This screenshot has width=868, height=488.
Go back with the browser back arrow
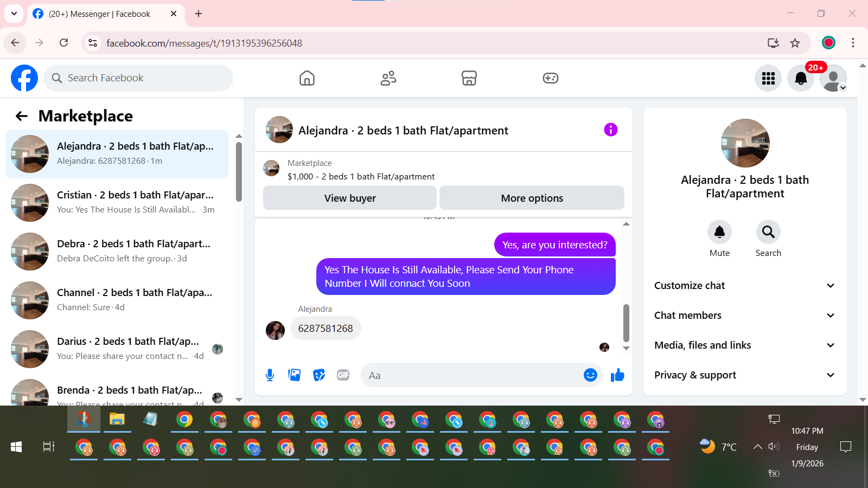(15, 43)
